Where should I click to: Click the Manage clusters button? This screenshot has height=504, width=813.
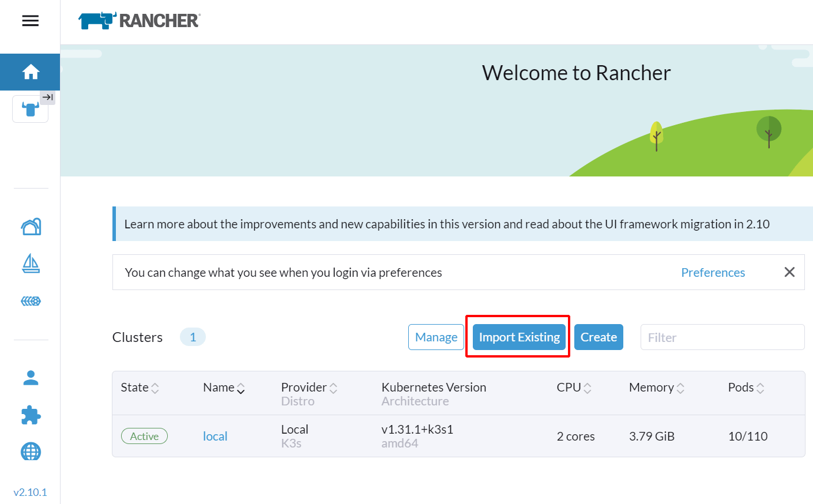[x=436, y=337]
